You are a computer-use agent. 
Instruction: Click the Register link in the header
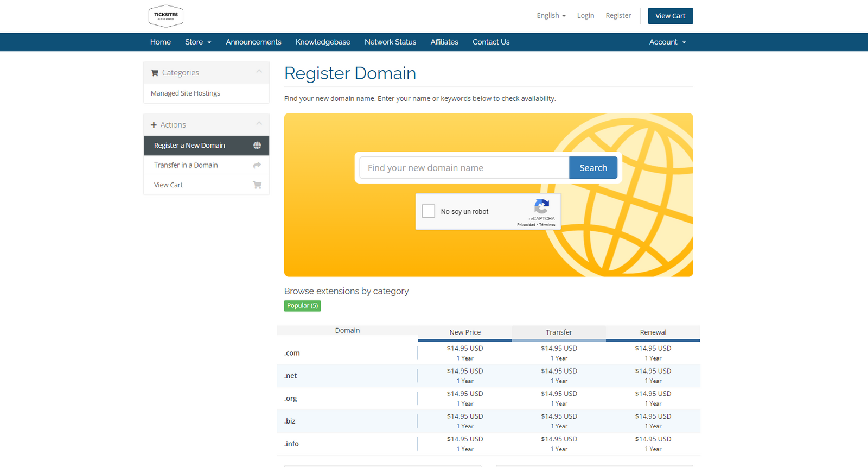pyautogui.click(x=618, y=16)
